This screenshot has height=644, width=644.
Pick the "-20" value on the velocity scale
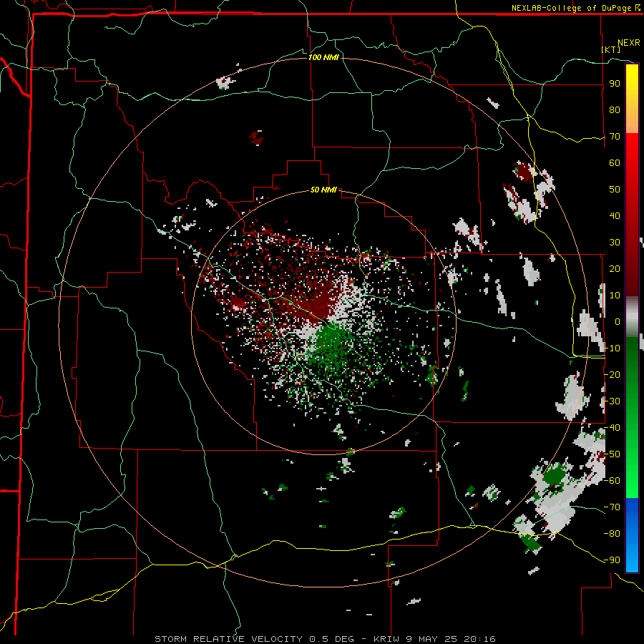pyautogui.click(x=612, y=375)
